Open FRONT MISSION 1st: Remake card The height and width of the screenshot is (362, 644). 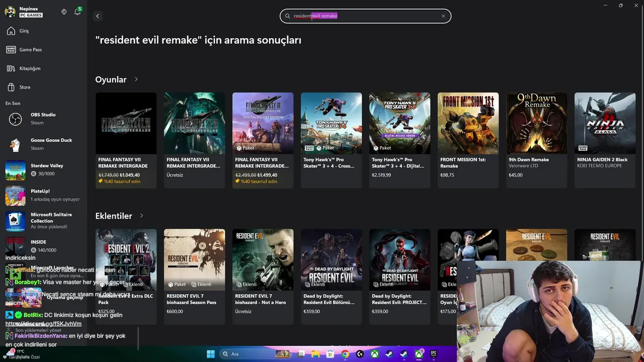[x=468, y=140]
